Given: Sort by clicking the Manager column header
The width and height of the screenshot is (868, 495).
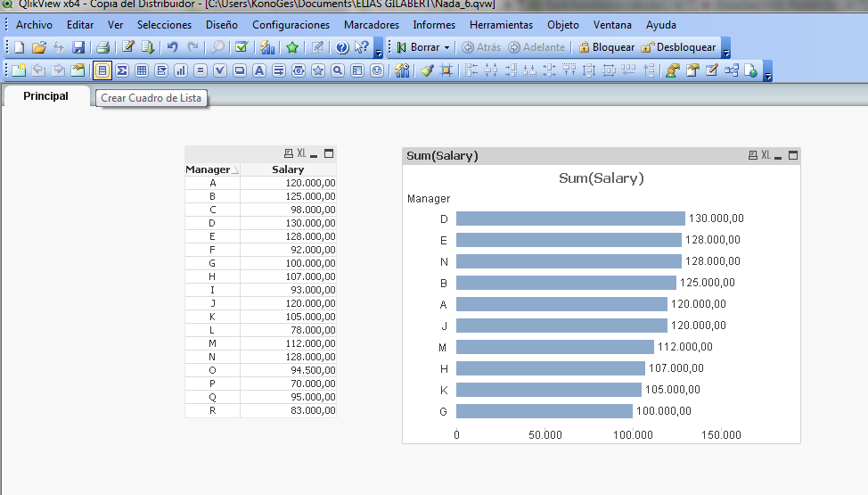Looking at the screenshot, I should (208, 169).
